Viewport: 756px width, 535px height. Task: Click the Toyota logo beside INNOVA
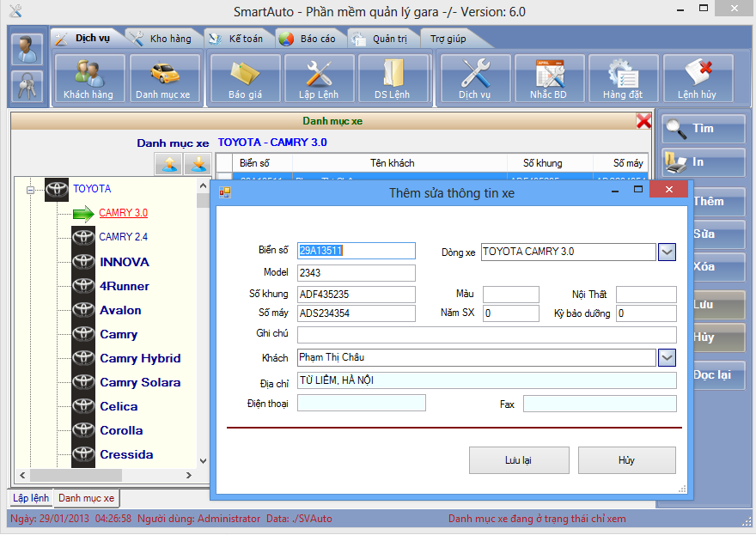[x=83, y=262]
